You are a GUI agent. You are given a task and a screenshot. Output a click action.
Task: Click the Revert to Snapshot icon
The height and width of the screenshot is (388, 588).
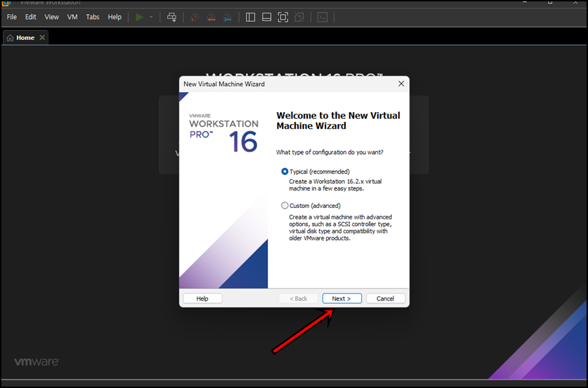click(211, 18)
